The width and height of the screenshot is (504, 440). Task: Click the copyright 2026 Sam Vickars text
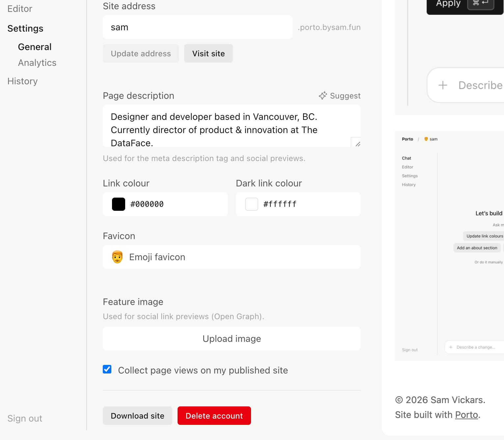[440, 400]
